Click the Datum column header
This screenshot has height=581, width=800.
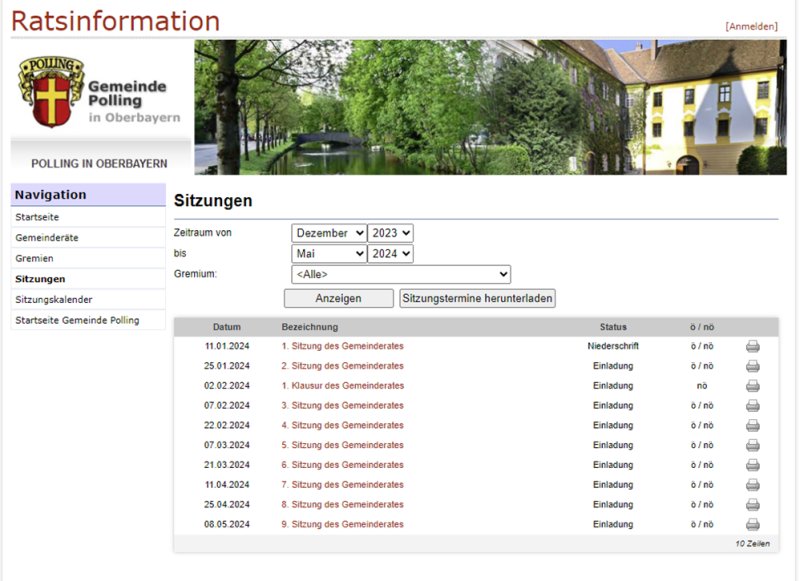tap(227, 327)
